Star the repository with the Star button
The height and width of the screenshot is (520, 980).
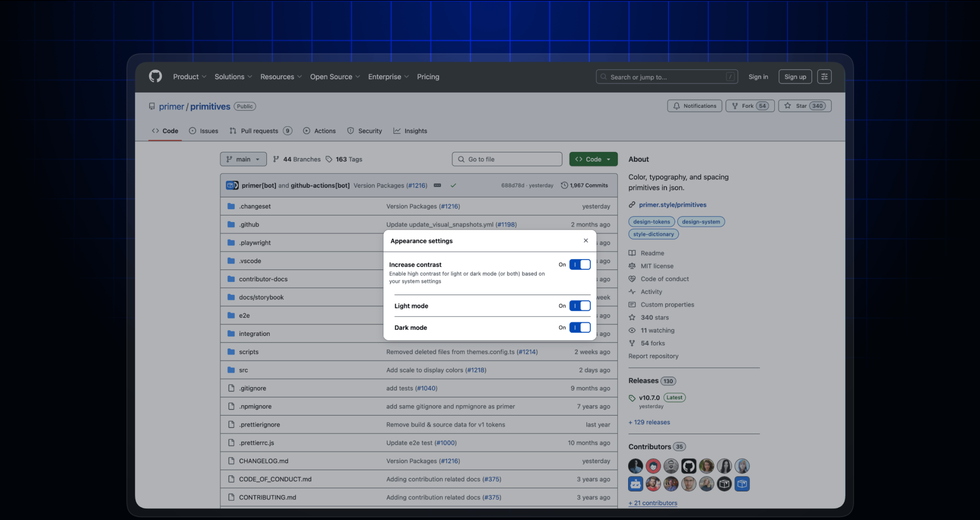(805, 106)
